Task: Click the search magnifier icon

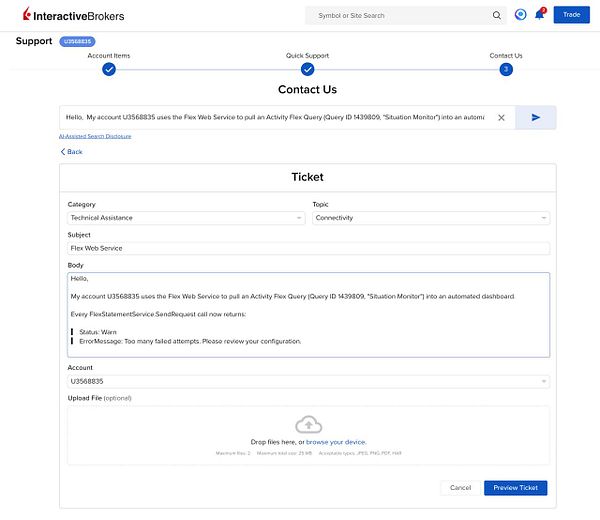Action: click(x=496, y=15)
